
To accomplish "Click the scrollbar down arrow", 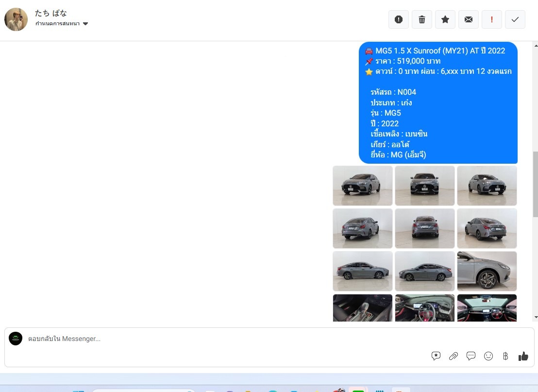I will 536,318.
